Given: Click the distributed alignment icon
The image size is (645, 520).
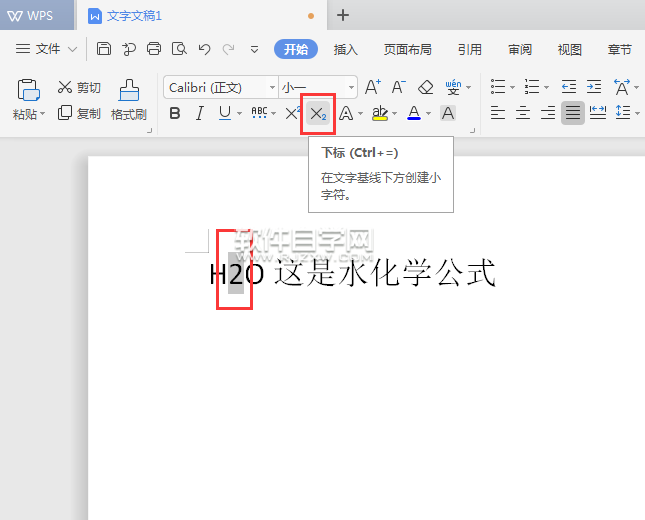Looking at the screenshot, I should point(598,112).
